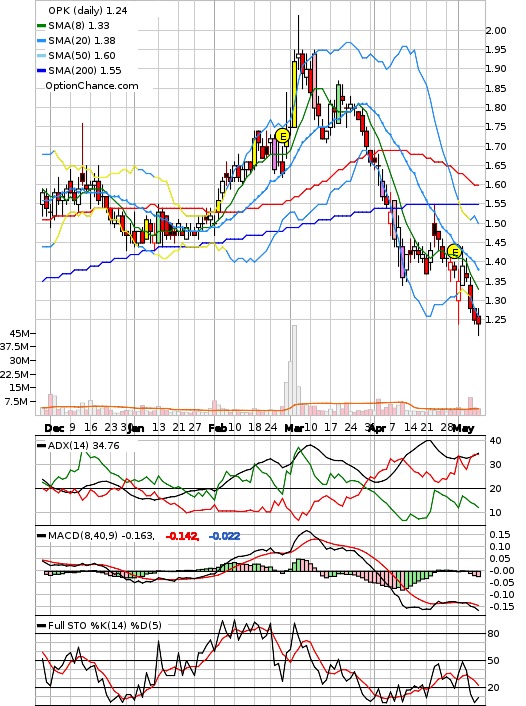The height and width of the screenshot is (706, 526).
Task: Click the Dec label on date axis
Action: coord(54,428)
